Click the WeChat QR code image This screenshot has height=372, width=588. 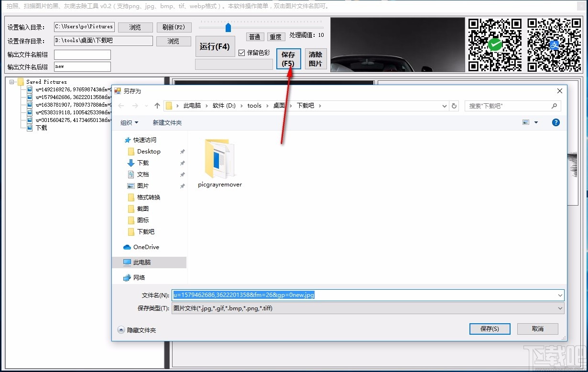click(495, 45)
